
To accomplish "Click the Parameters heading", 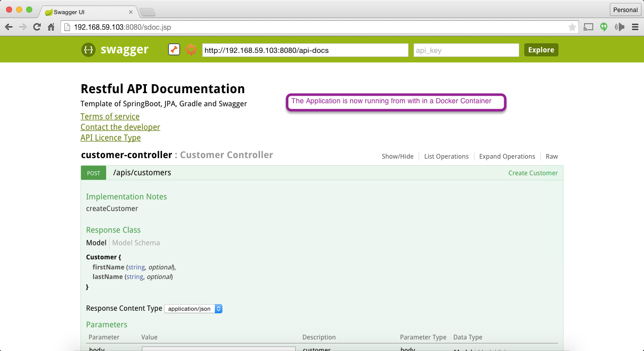I will (107, 325).
